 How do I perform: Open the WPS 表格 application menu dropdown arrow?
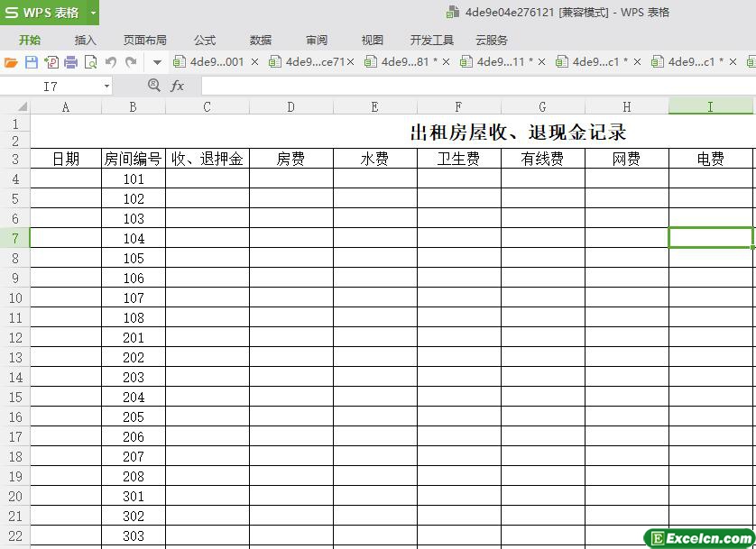tap(94, 13)
